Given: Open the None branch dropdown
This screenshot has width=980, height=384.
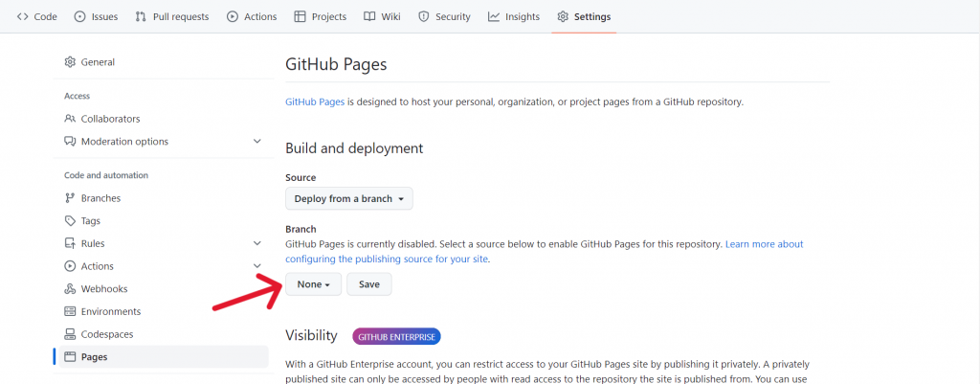Looking at the screenshot, I should [x=313, y=284].
